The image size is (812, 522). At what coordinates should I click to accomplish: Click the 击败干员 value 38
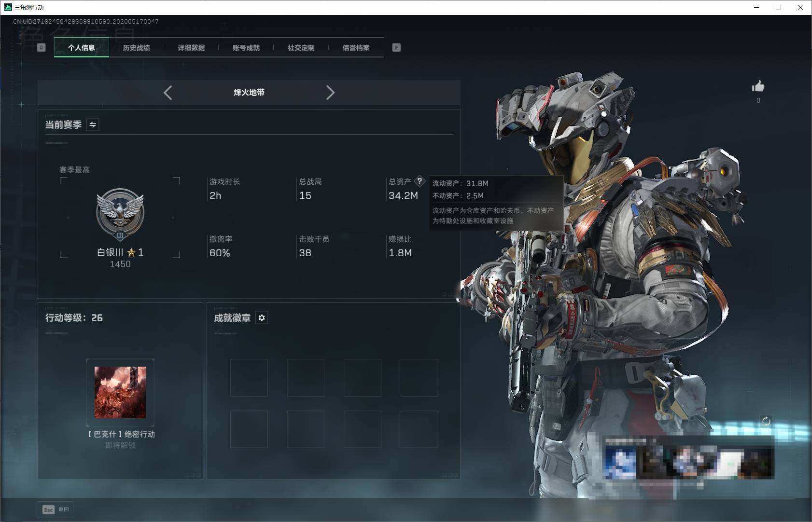(x=305, y=253)
